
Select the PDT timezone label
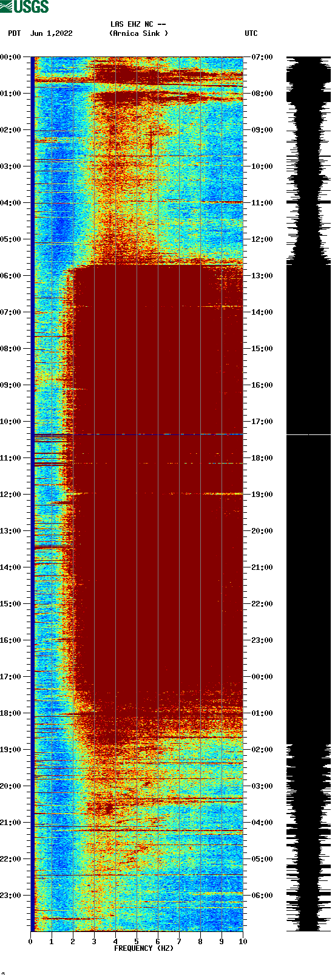pyautogui.click(x=15, y=33)
